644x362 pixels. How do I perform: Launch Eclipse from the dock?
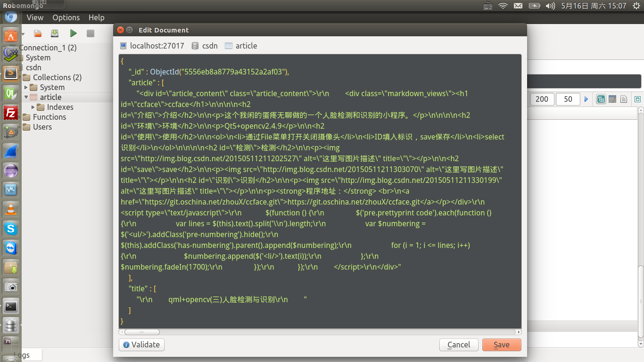pos(10,171)
